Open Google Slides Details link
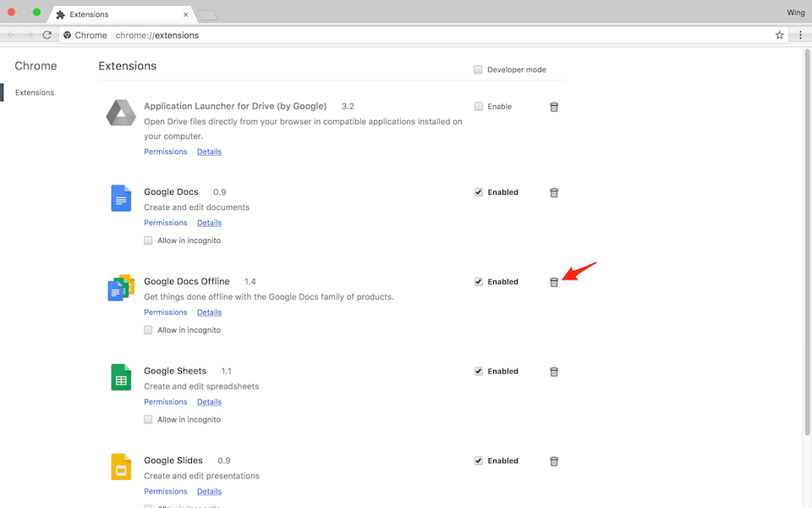This screenshot has height=508, width=812. [209, 491]
